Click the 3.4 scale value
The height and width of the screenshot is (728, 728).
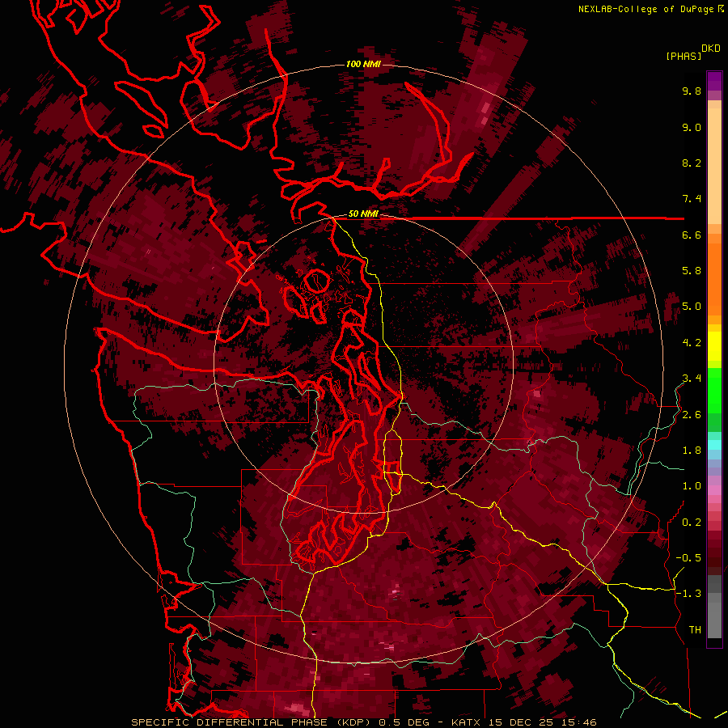coord(692,379)
